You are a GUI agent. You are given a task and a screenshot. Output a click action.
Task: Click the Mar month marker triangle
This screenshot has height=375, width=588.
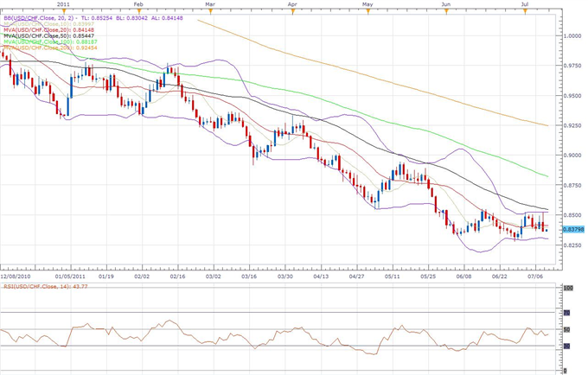(210, 11)
